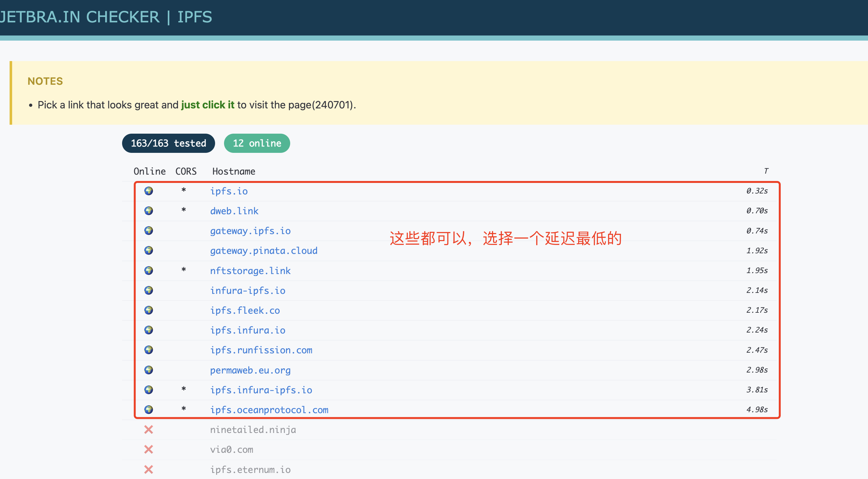
Task: Click the 0.74s latency value
Action: click(x=757, y=231)
